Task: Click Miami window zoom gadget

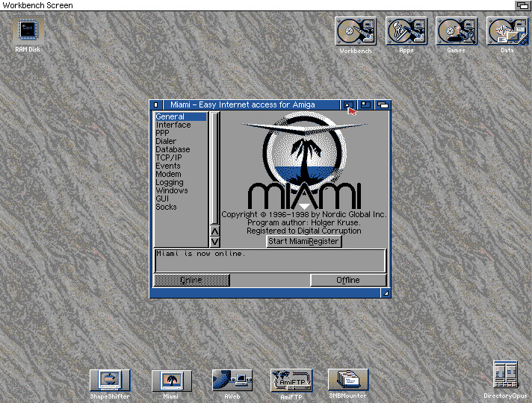Action: (365, 104)
